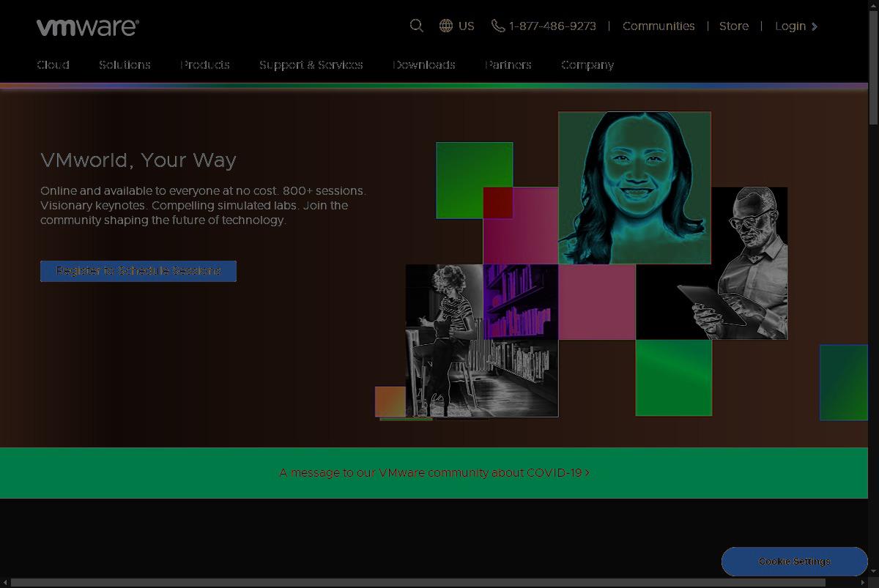Open the Cloud menu
The width and height of the screenshot is (879, 588).
tap(53, 64)
